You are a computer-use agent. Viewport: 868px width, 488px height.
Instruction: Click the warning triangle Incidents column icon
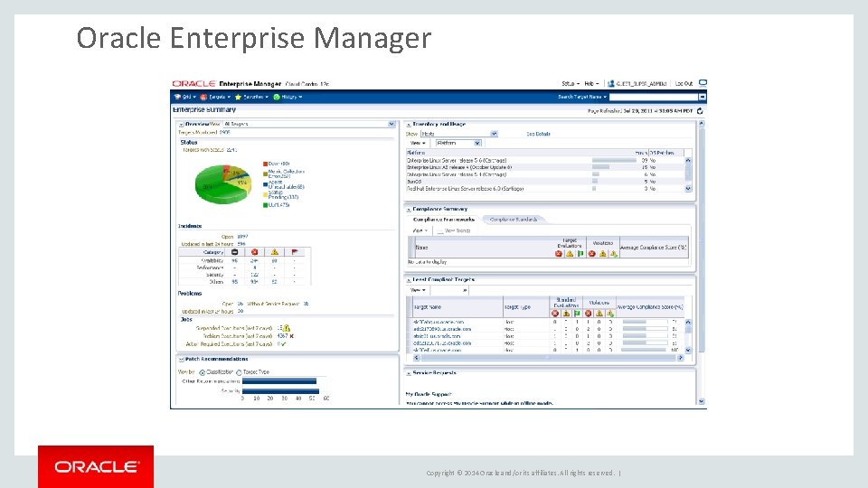[275, 252]
